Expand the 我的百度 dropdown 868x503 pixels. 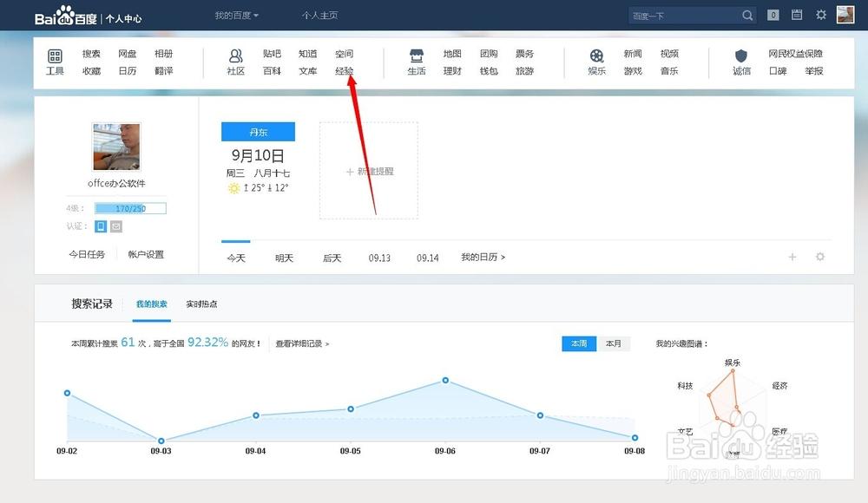coord(234,15)
